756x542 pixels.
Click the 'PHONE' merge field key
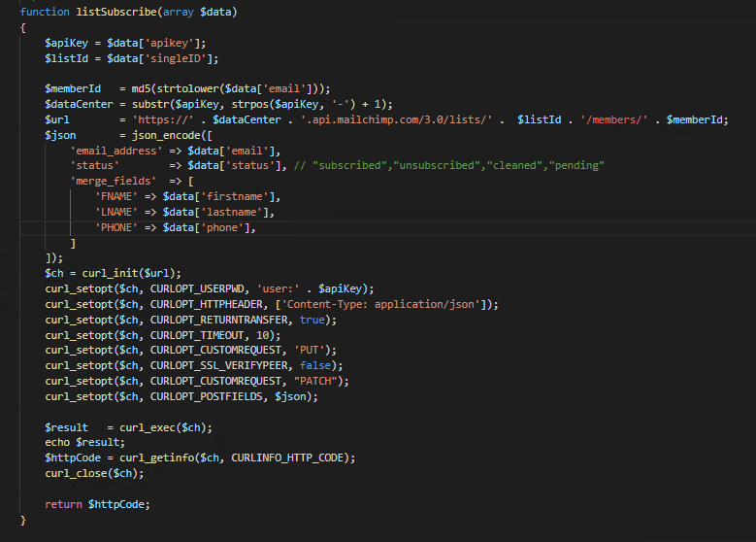[116, 228]
